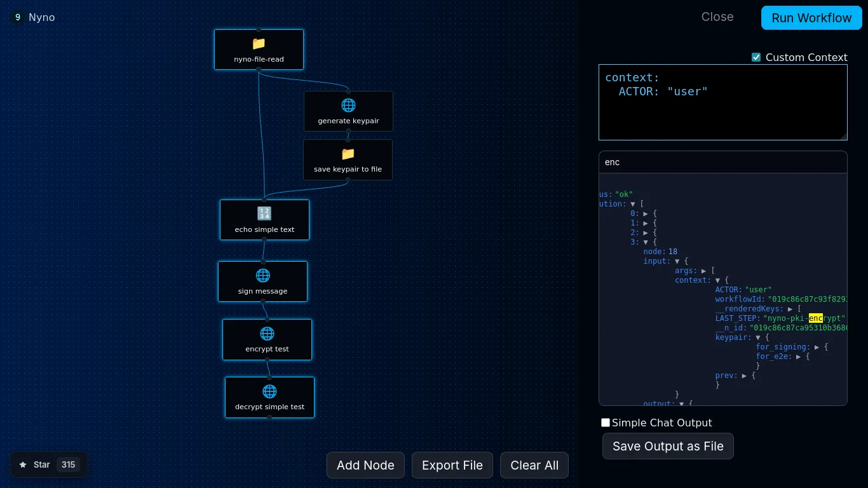Click the Export File button
This screenshot has height=488, width=868.
click(452, 465)
